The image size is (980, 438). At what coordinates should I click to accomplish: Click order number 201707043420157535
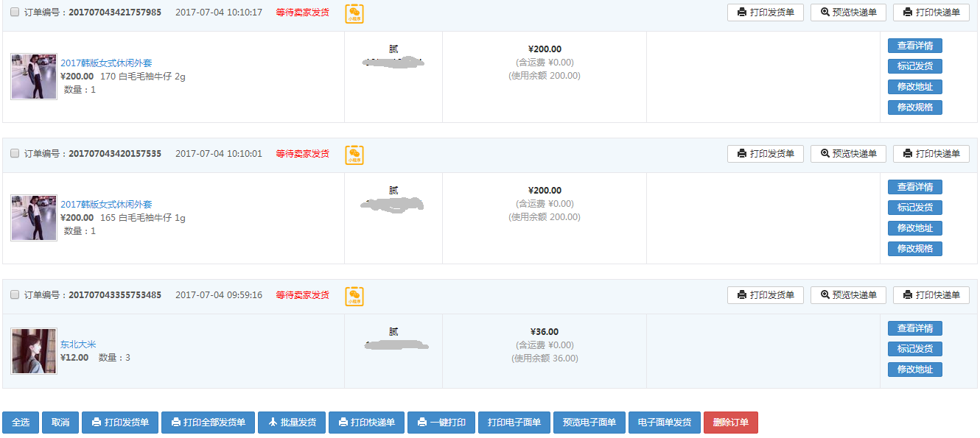[115, 154]
